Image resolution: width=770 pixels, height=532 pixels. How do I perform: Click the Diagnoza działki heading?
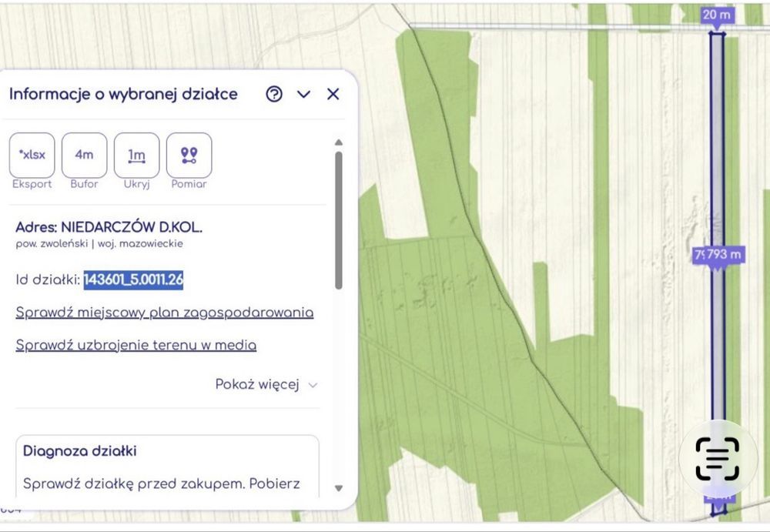coord(80,451)
